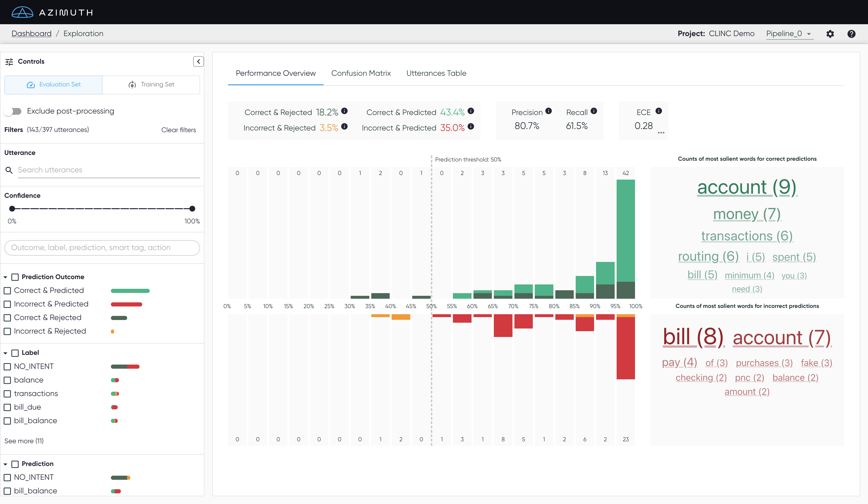Click the tall green 95-100% confidence bar
868x504 pixels.
coord(626,231)
